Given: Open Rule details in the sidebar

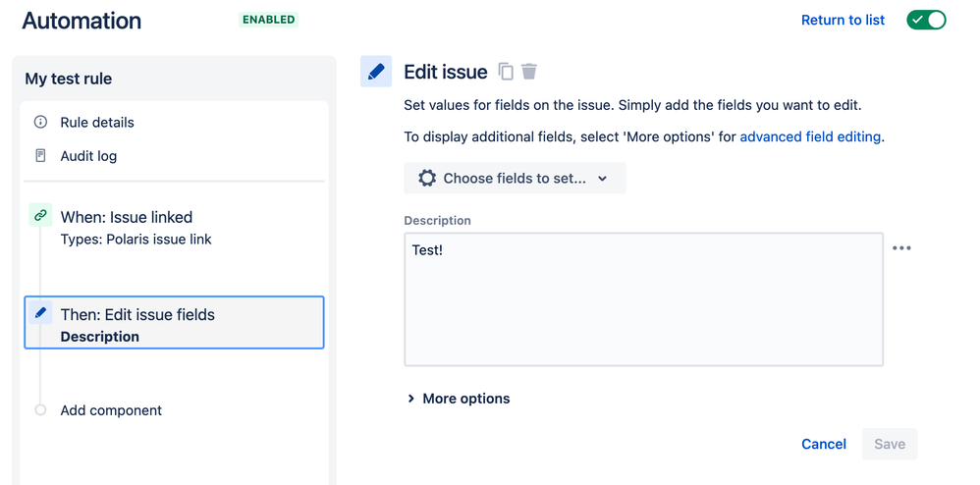Looking at the screenshot, I should tap(97, 123).
